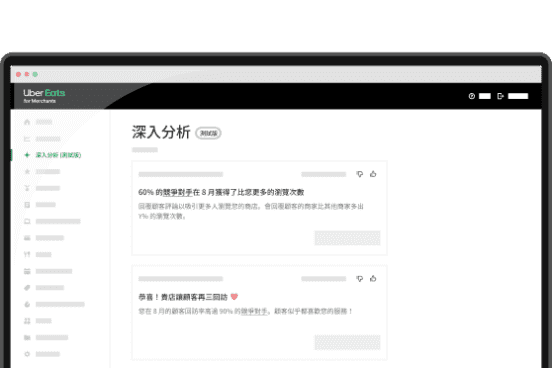The image size is (552, 368).
Task: Open the flame icon in sidebar
Action: (x=27, y=304)
